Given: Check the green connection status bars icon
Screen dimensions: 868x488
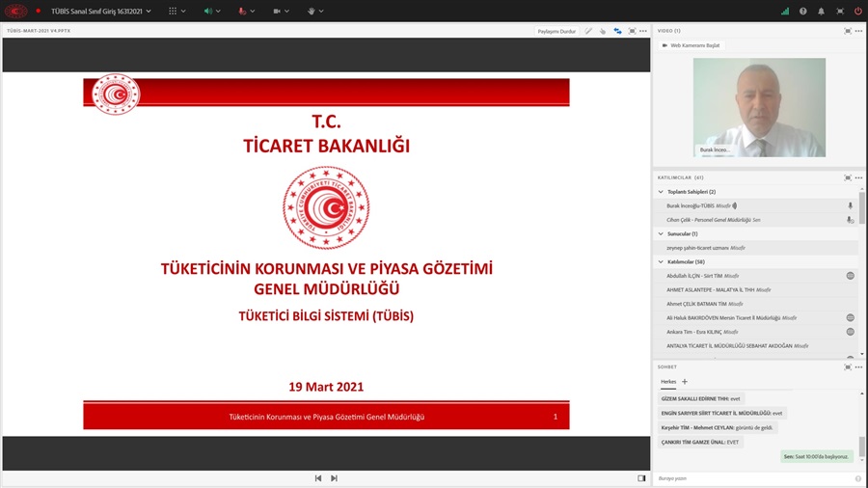Looking at the screenshot, I should tap(785, 11).
